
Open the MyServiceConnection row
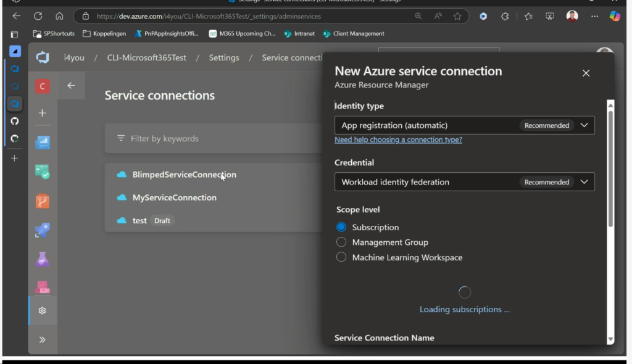click(x=214, y=197)
